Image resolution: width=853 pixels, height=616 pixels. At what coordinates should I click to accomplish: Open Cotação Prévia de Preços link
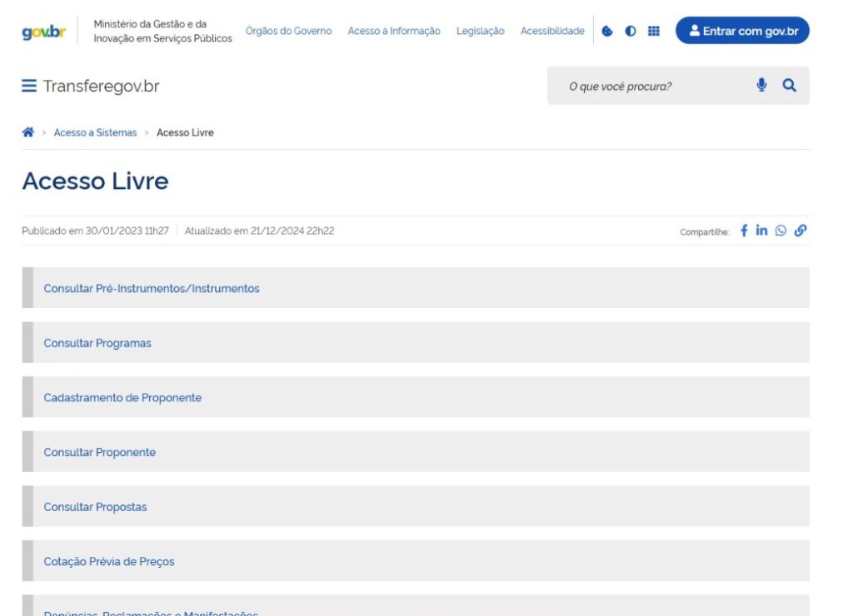click(x=109, y=562)
